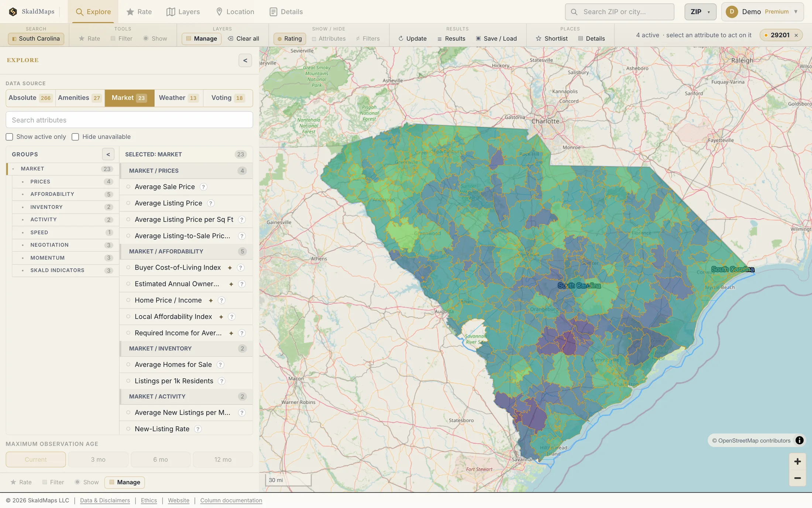Open the Shortlist in Places
Image resolution: width=812 pixels, height=508 pixels.
pos(551,38)
